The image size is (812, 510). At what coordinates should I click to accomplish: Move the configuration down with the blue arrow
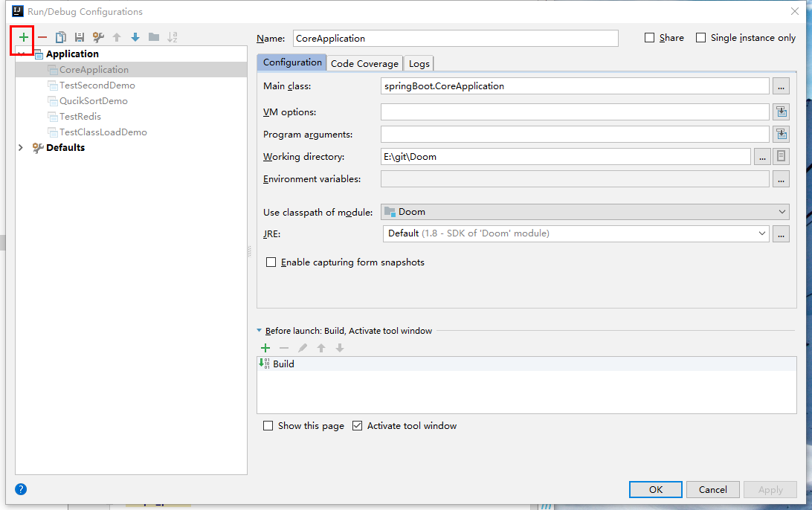[135, 37]
